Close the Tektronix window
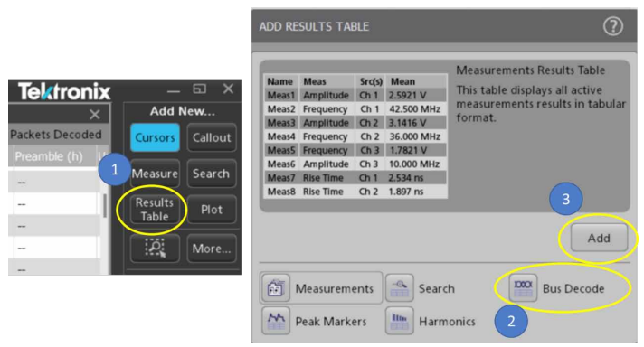Viewport: 644px width, 347px height. [228, 89]
